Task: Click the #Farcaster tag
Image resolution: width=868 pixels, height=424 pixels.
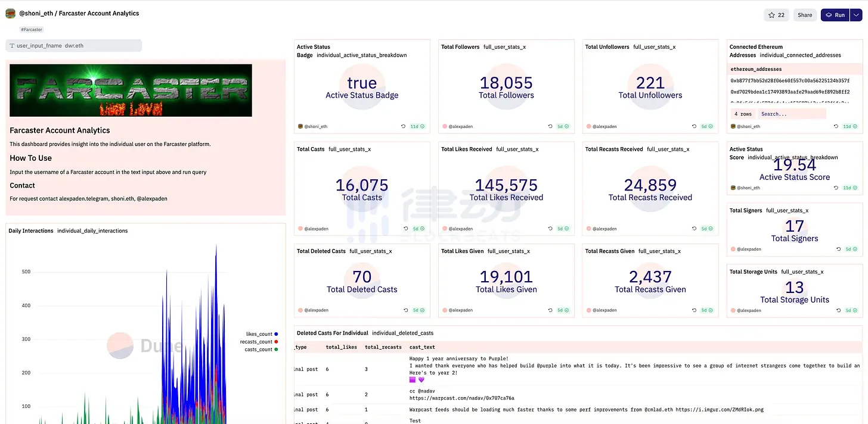Action: tap(32, 29)
